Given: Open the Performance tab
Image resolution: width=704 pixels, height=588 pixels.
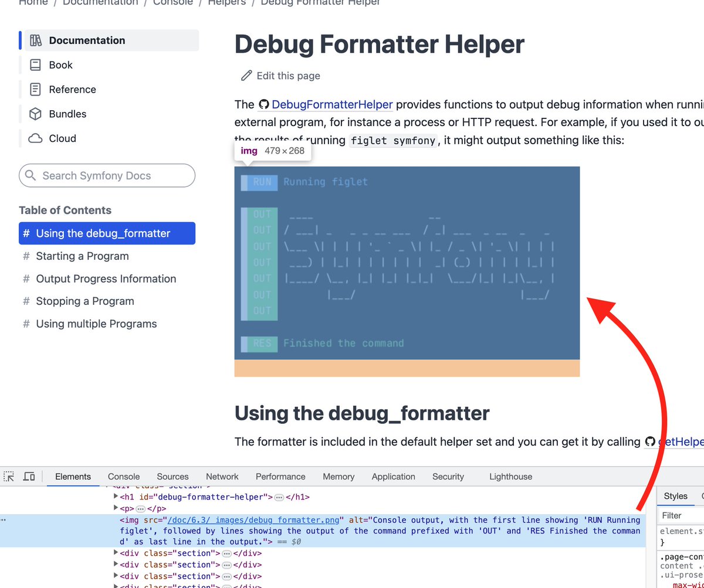Looking at the screenshot, I should (x=280, y=477).
